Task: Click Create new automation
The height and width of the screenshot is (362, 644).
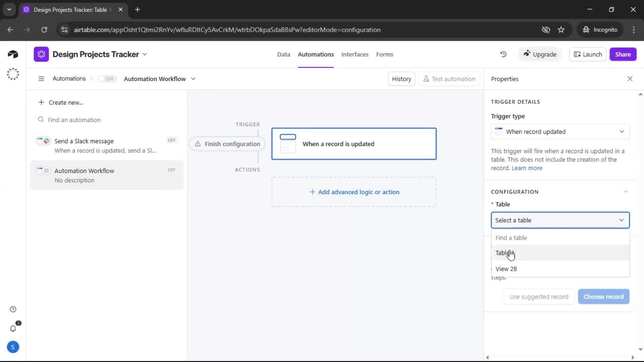Action: tap(61, 103)
